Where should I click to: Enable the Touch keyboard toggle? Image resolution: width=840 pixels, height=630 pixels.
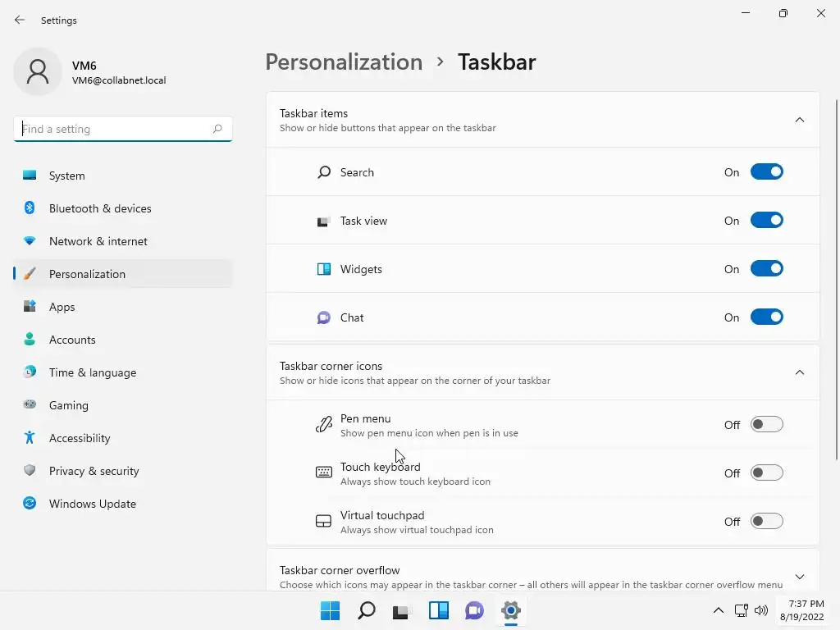click(x=767, y=472)
